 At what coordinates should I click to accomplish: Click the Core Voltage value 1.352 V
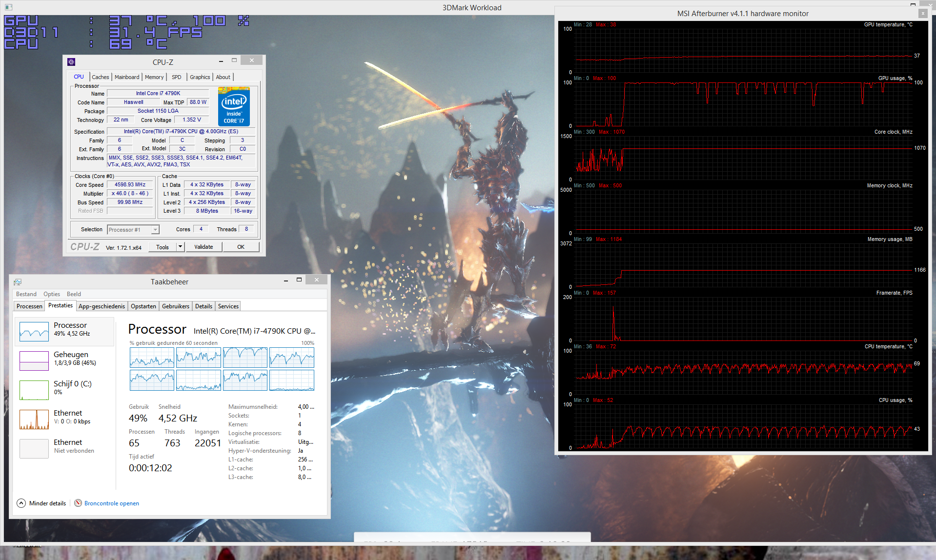(x=191, y=120)
